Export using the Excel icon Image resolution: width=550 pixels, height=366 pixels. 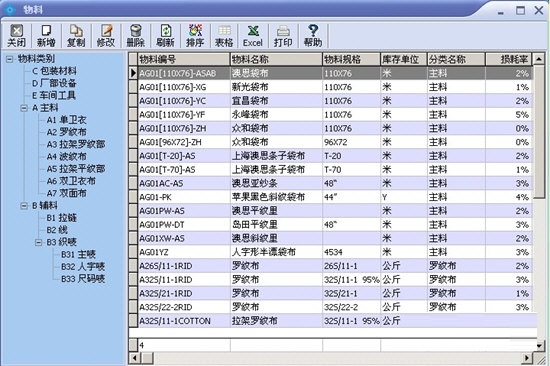pyautogui.click(x=253, y=35)
